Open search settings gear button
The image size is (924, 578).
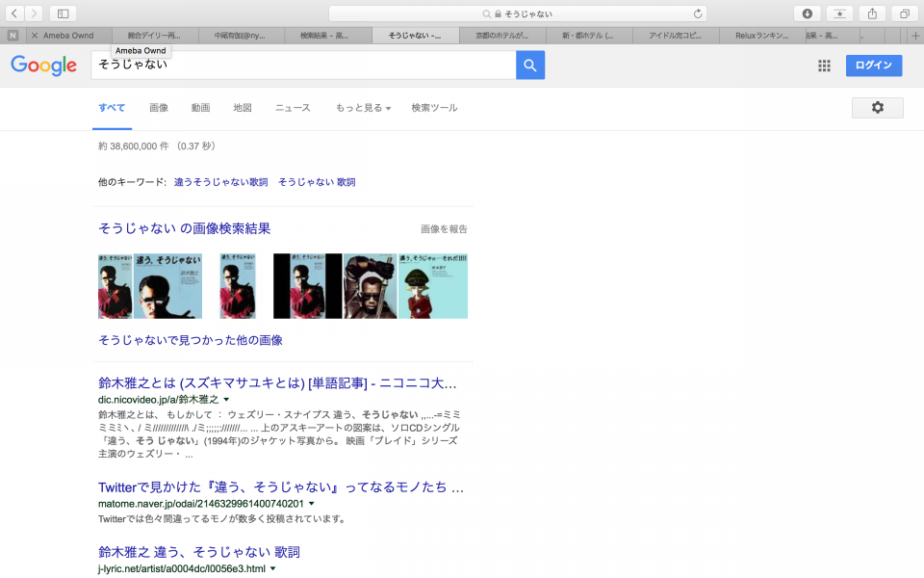(x=878, y=107)
